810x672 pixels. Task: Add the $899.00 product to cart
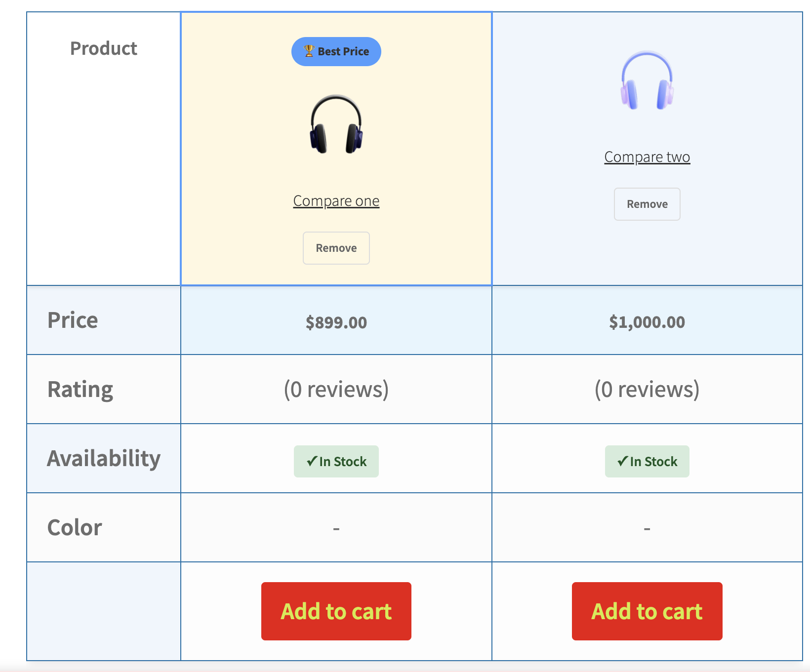coord(336,611)
